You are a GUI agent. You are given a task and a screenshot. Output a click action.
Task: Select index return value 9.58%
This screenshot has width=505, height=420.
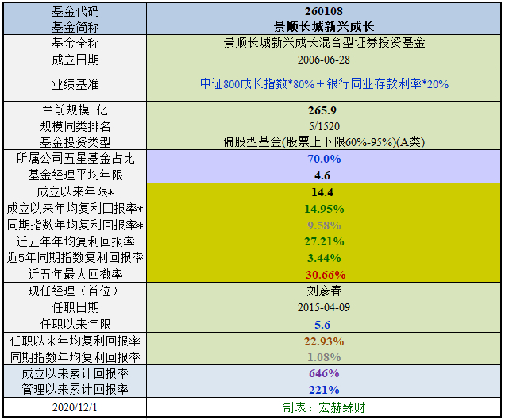click(324, 225)
